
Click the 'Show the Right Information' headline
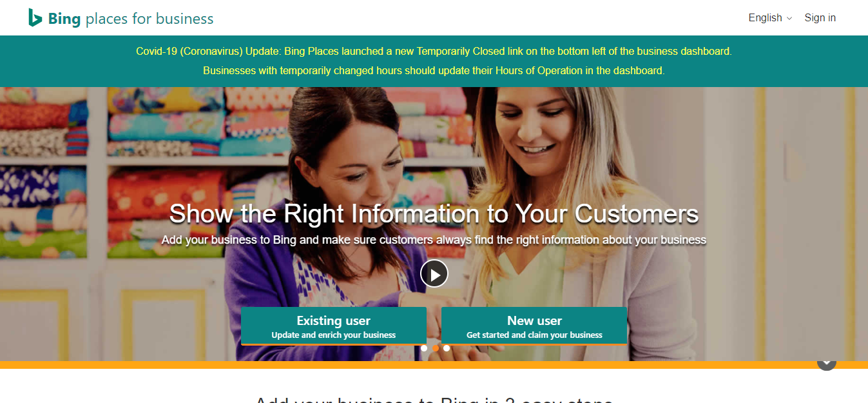(434, 213)
